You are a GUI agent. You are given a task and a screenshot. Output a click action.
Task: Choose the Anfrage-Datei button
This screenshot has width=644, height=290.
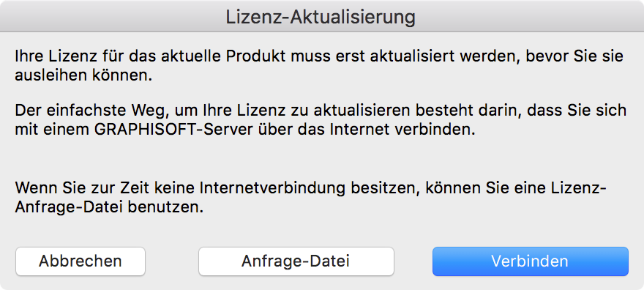point(296,261)
